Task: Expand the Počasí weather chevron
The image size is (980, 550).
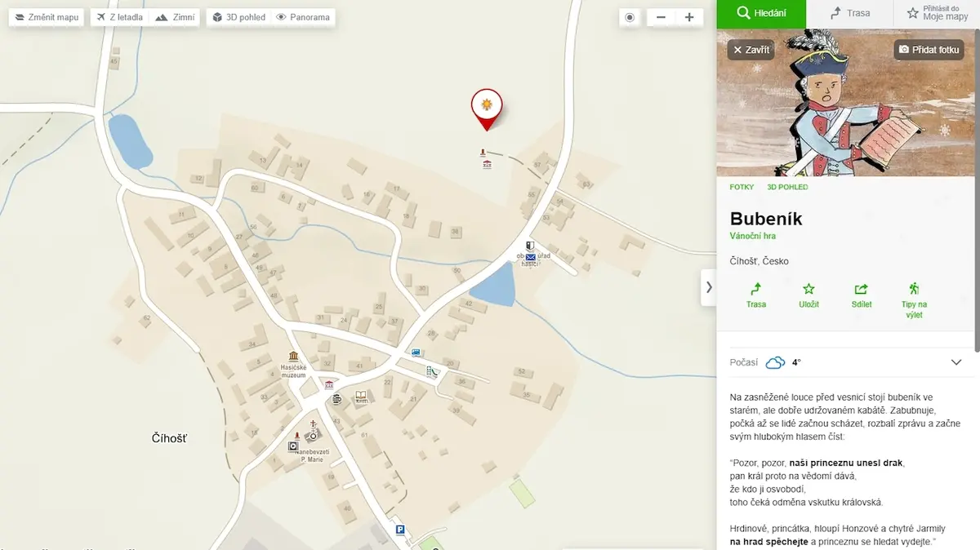Action: pos(956,362)
